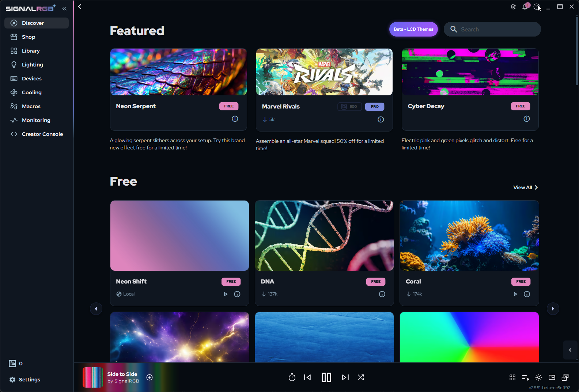Viewport: 579px width, 392px height.
Task: Show info for Coral effect
Action: point(527,294)
